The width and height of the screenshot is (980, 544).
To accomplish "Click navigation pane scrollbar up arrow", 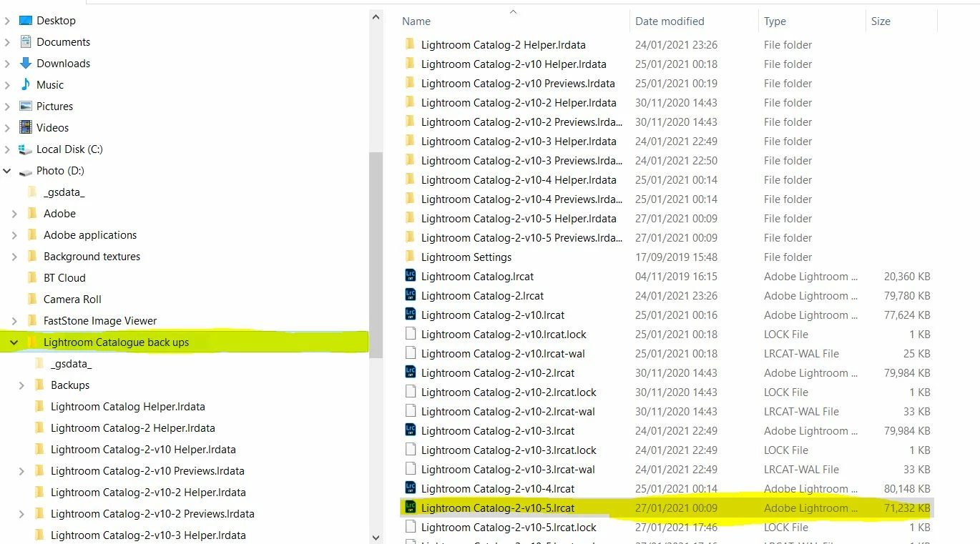I will [377, 16].
